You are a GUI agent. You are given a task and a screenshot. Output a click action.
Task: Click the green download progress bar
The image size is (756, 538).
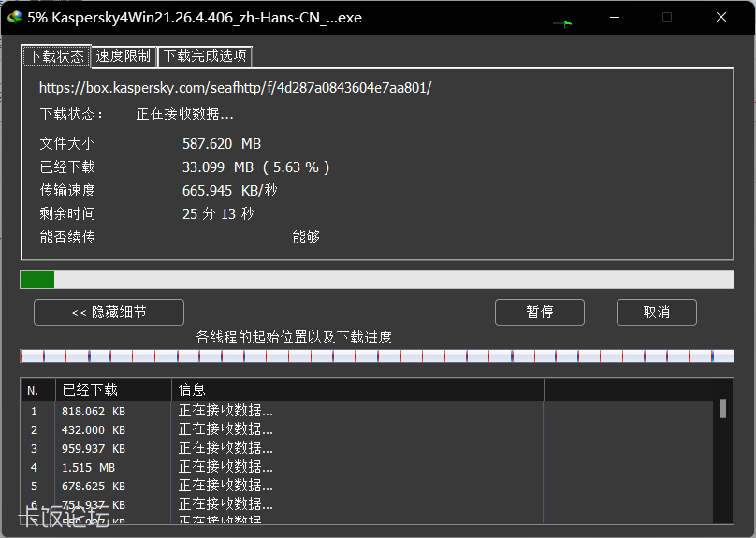tap(377, 280)
